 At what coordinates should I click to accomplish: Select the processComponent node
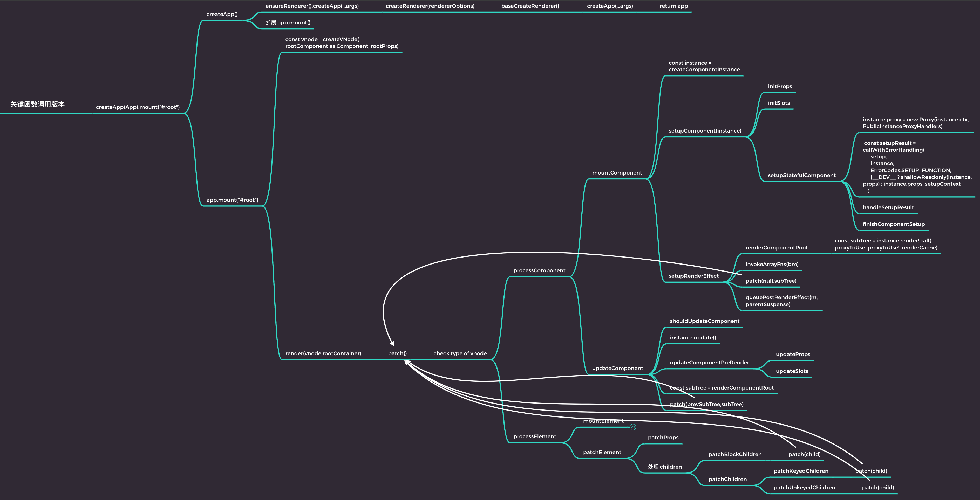(x=539, y=271)
